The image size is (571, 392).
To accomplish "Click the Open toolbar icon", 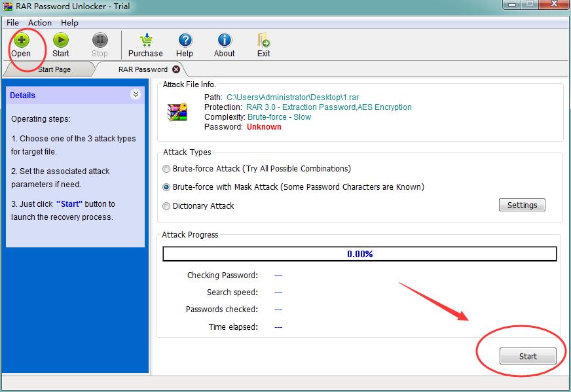I will click(x=21, y=41).
